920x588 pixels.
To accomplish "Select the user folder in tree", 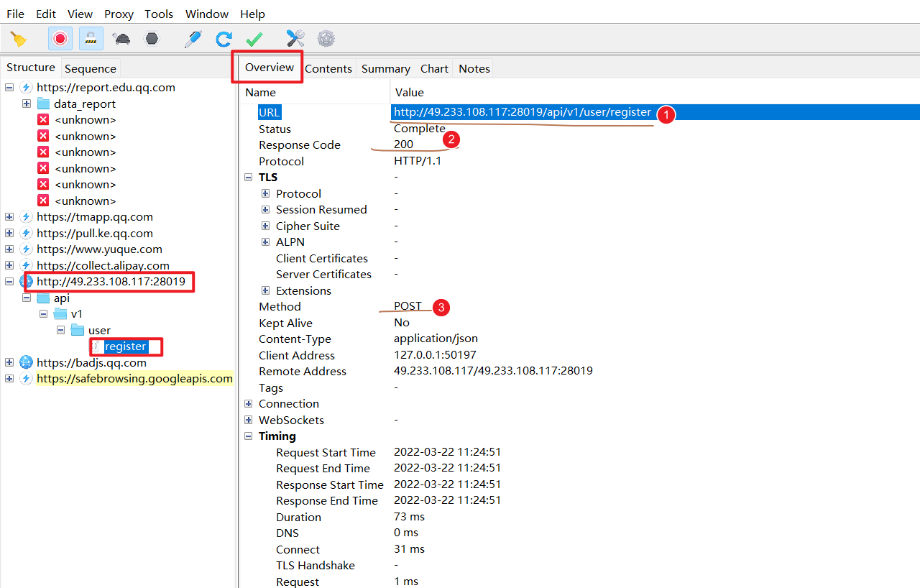I will [x=100, y=330].
